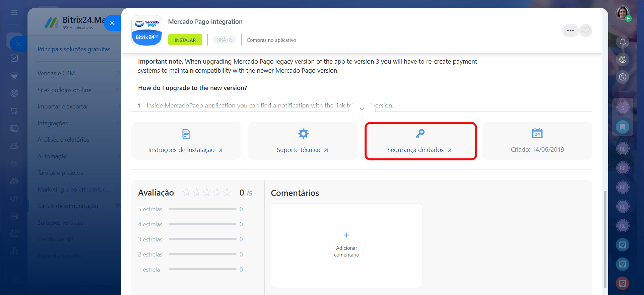The width and height of the screenshot is (644, 295).
Task: Rate the app with the first star
Action: (x=187, y=192)
